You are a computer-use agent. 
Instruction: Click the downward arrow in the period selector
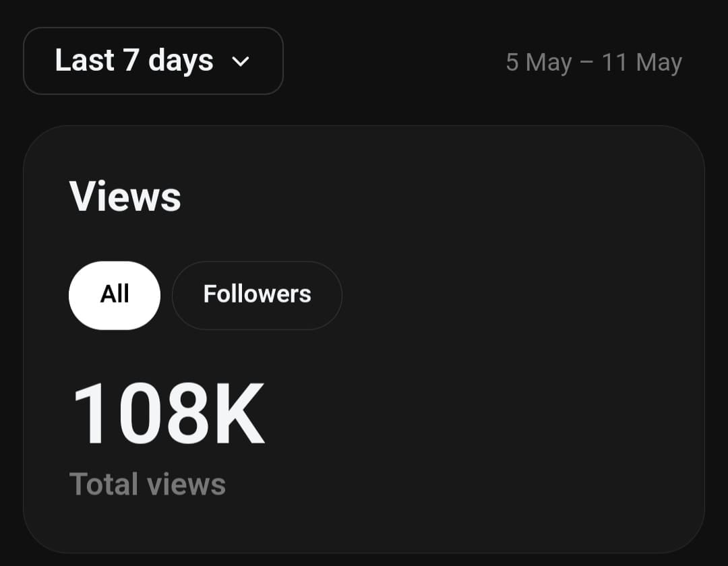click(x=241, y=62)
